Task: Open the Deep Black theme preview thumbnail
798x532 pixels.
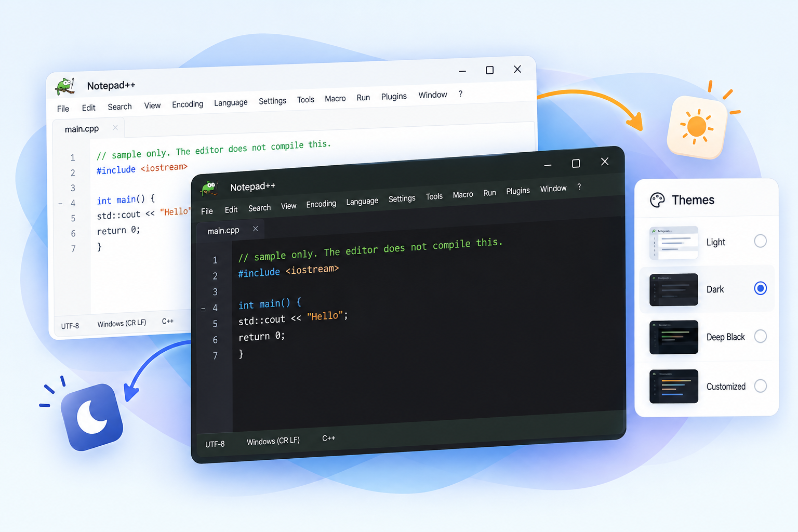Action: click(674, 337)
